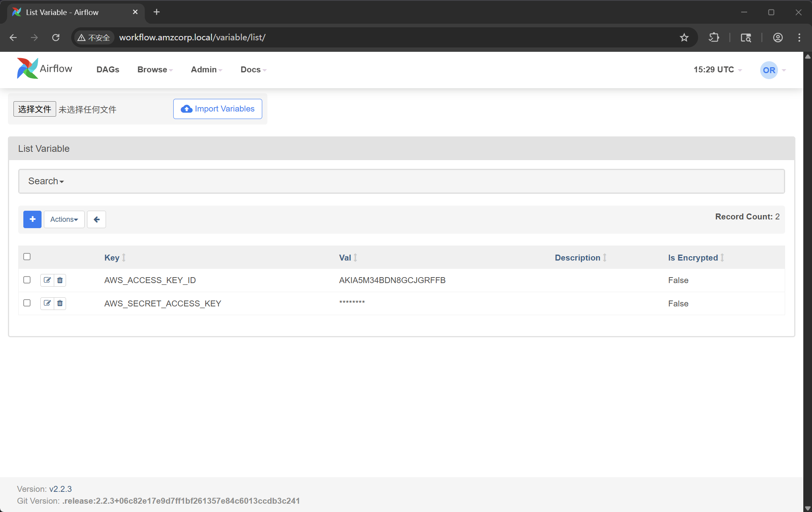Image resolution: width=812 pixels, height=512 pixels.
Task: Open the Browse menu
Action: (x=155, y=70)
